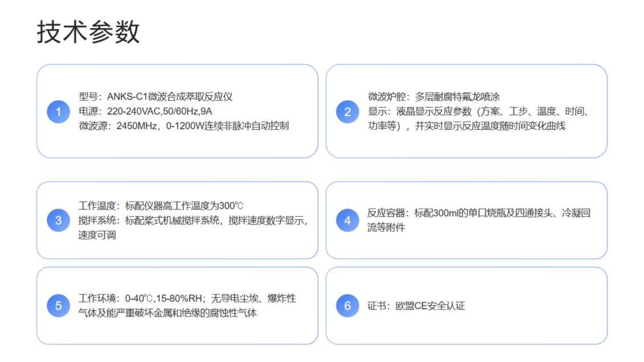The width and height of the screenshot is (644, 362).
Task: Click the number 6 circle badge
Action: click(348, 306)
